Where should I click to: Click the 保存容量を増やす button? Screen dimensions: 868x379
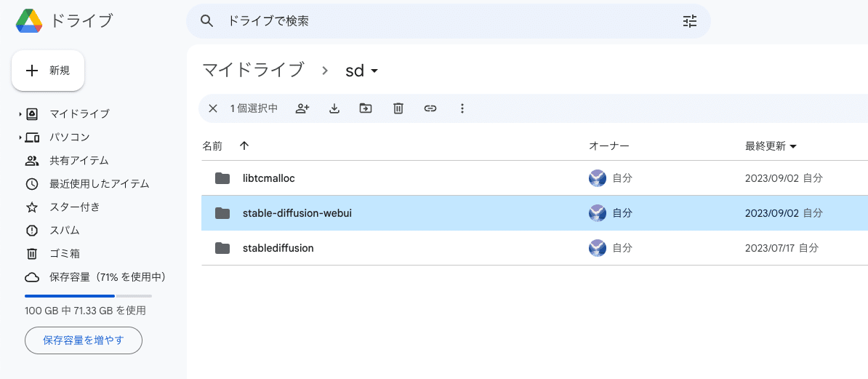pyautogui.click(x=83, y=340)
